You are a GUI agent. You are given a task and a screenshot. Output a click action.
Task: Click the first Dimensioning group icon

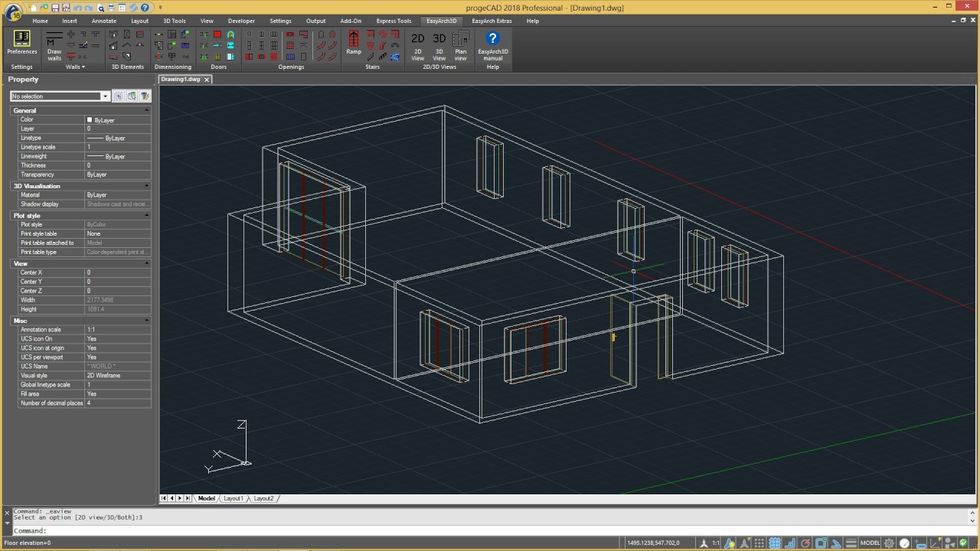(158, 34)
